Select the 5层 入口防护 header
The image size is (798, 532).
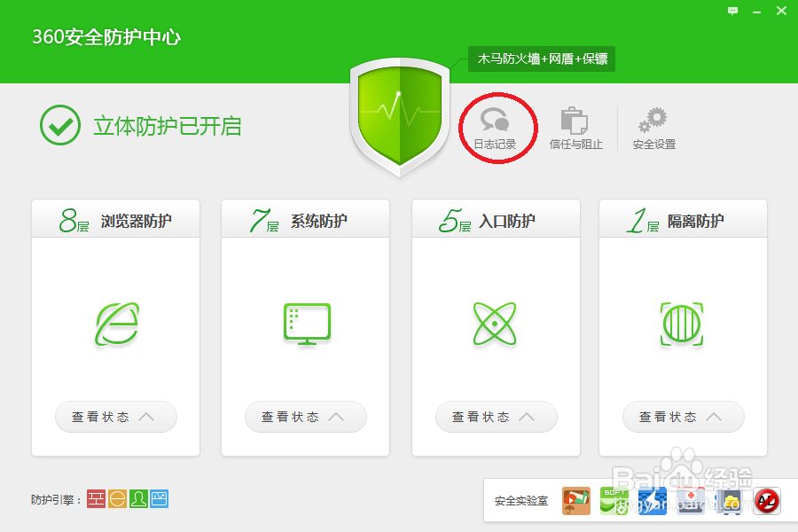point(496,219)
